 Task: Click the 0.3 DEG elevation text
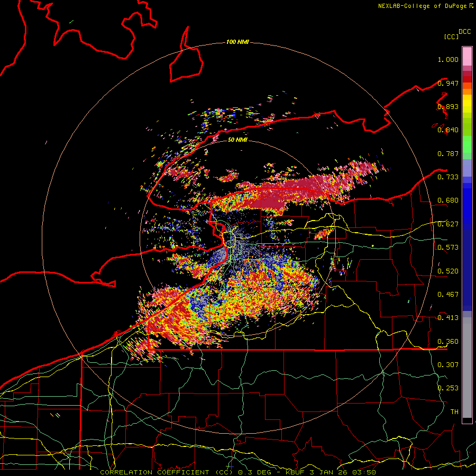255,472
